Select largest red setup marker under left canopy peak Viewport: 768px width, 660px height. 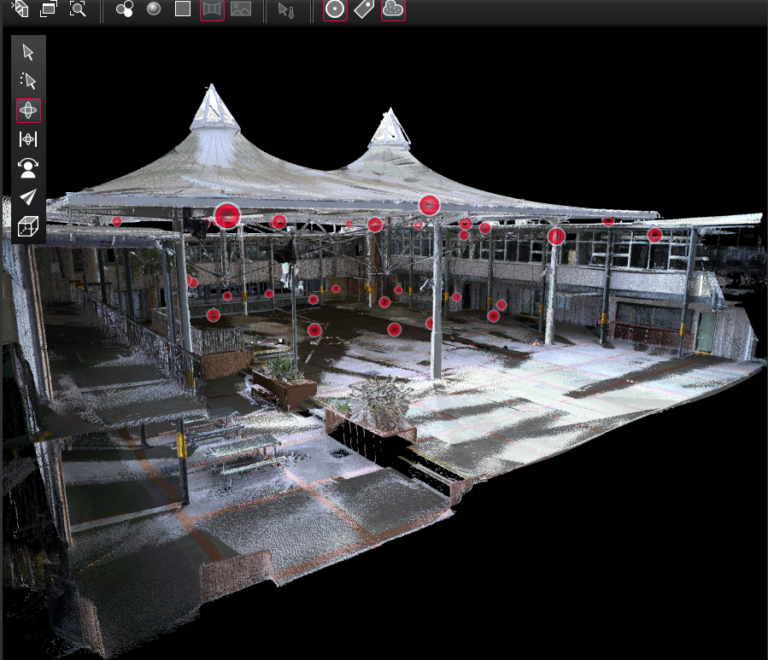click(227, 216)
